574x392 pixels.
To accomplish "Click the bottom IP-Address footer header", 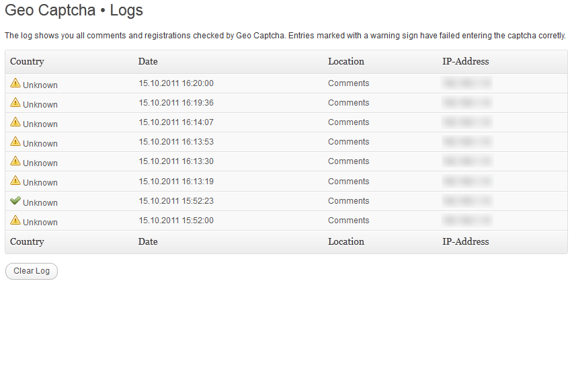I will click(x=465, y=242).
